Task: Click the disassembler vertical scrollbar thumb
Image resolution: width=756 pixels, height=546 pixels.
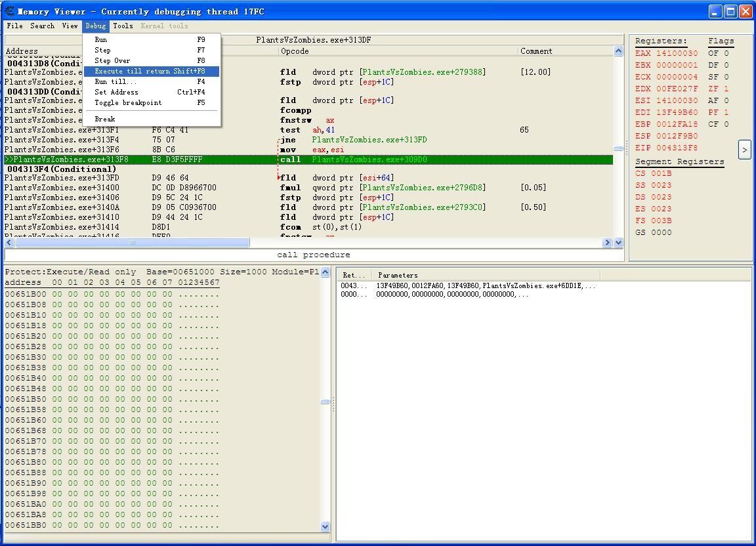Action: (x=619, y=148)
